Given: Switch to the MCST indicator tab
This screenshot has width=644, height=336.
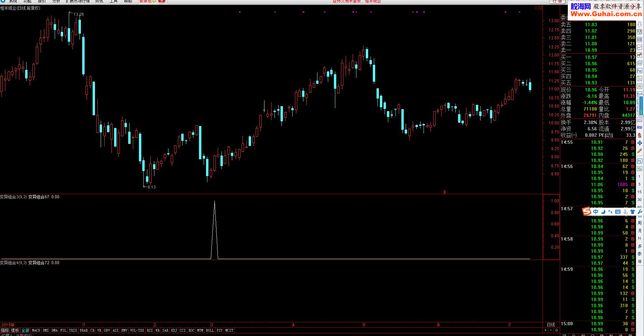Looking at the screenshot, I should [229, 330].
